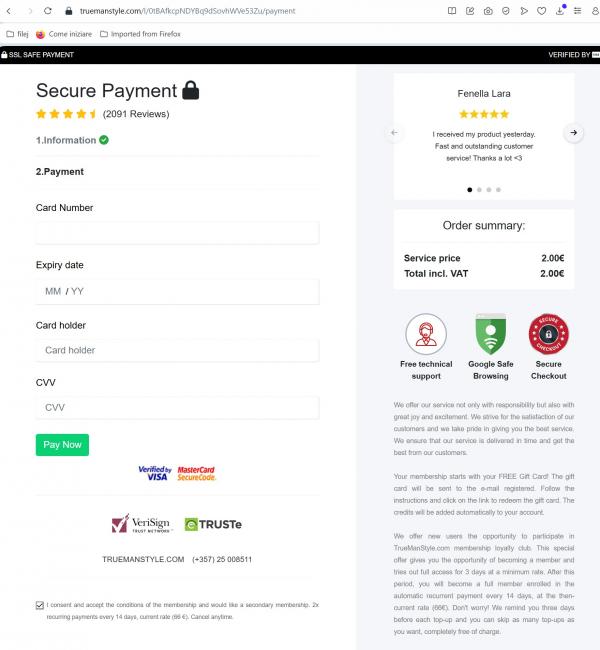Focus the CVV input field

pos(177,408)
